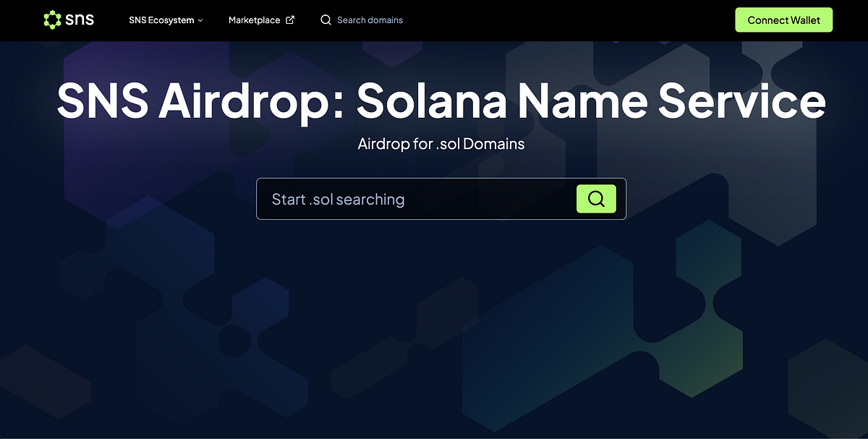Click the magnifier icon inside the green button
The image size is (868, 439).
tap(596, 199)
